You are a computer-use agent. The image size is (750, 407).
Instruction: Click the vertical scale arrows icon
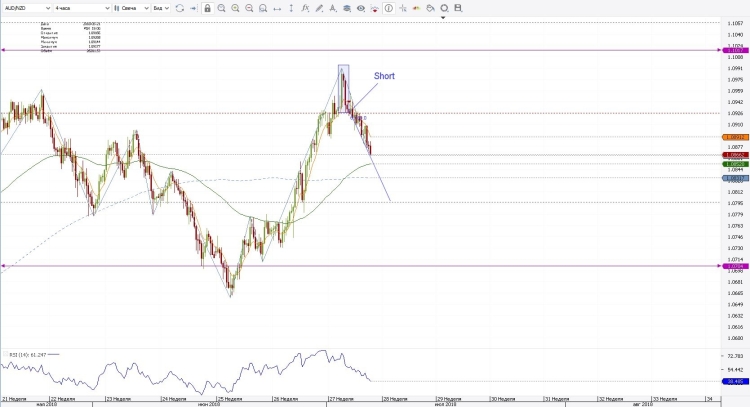(x=291, y=8)
